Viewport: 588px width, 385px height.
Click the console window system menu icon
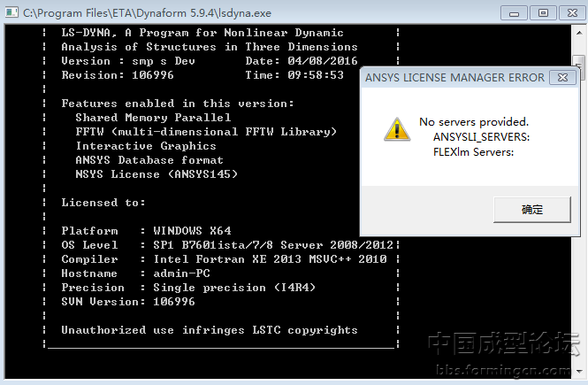coord(12,12)
